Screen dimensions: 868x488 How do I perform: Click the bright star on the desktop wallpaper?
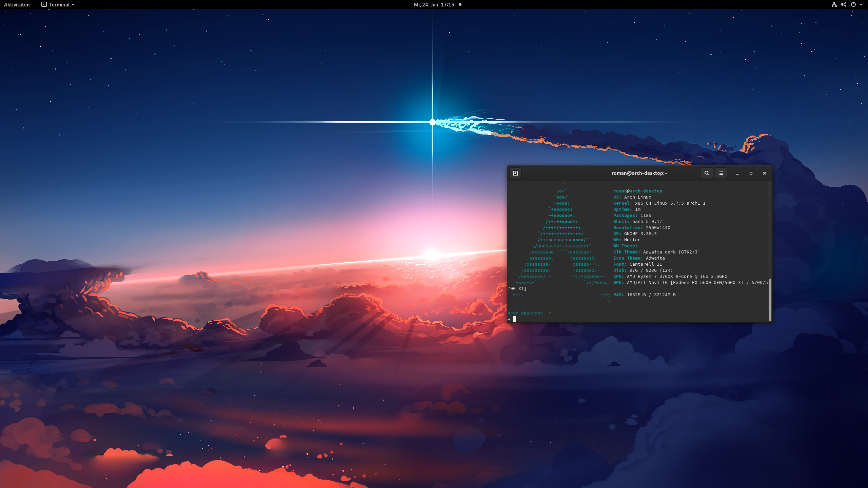(432, 122)
